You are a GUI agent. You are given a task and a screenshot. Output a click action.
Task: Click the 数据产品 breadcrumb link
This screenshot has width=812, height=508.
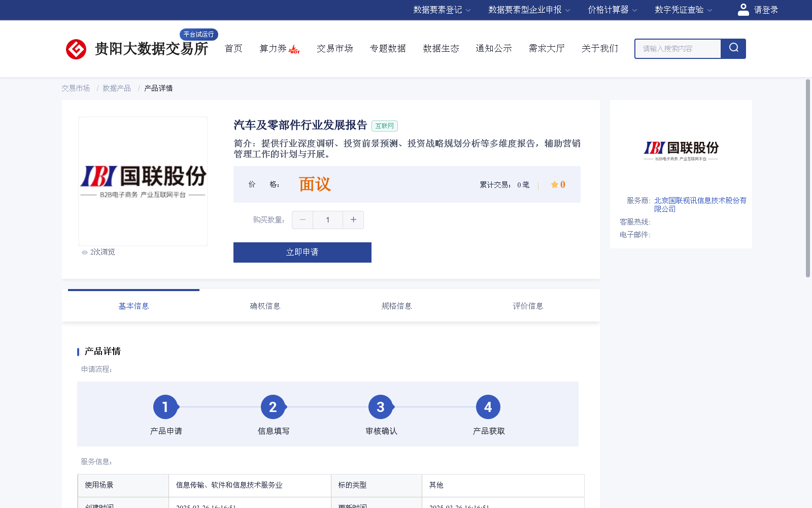tap(117, 88)
